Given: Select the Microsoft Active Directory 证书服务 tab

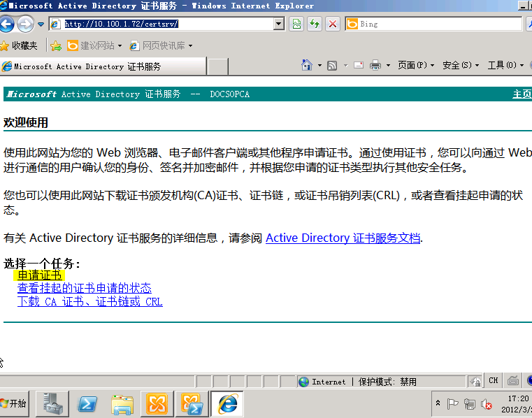Looking at the screenshot, I should point(103,66).
